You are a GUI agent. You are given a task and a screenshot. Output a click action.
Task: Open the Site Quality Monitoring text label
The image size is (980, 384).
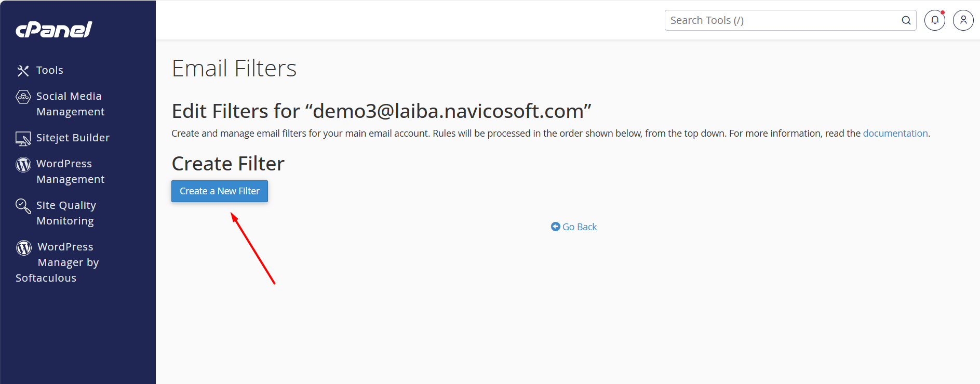coord(66,213)
